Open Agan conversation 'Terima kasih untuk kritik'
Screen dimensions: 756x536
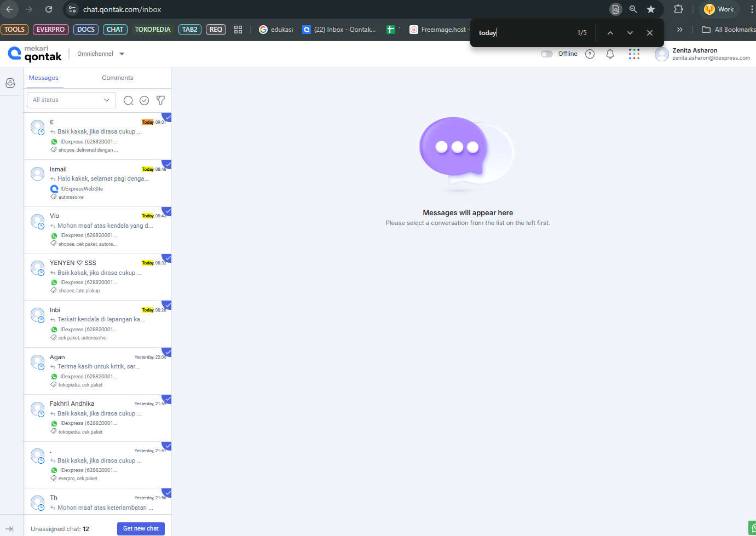pos(99,366)
